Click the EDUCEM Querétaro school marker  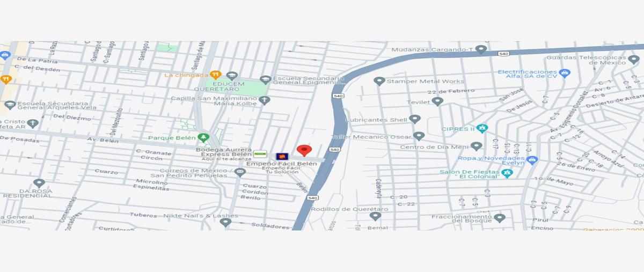[232, 76]
